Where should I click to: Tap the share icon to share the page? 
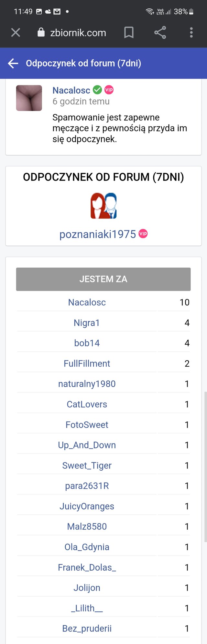click(x=160, y=33)
